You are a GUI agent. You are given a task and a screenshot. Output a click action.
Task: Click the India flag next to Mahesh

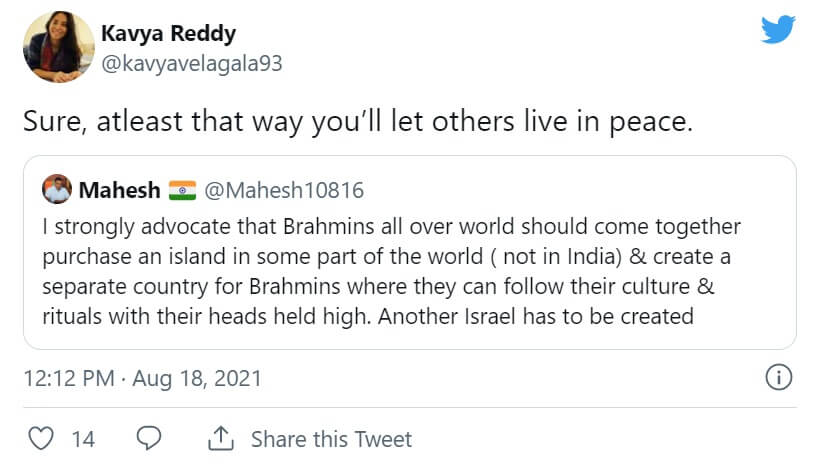(183, 190)
